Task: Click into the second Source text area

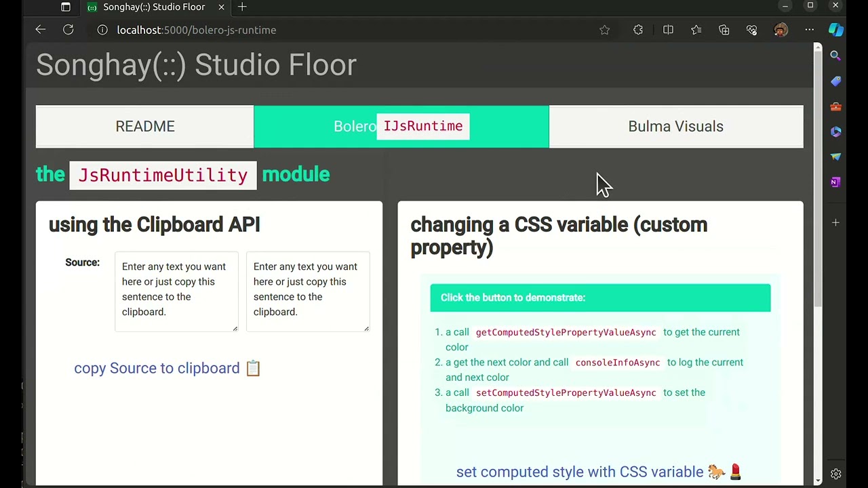Action: (x=308, y=291)
